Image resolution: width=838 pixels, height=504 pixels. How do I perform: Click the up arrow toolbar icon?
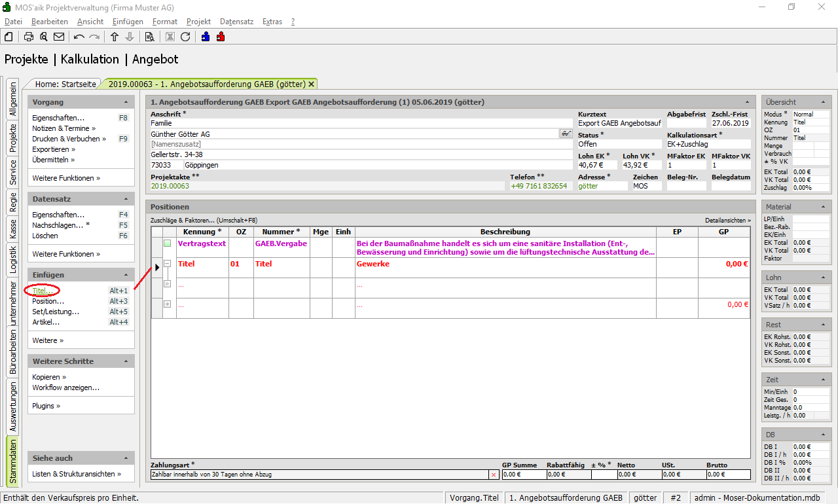point(115,37)
